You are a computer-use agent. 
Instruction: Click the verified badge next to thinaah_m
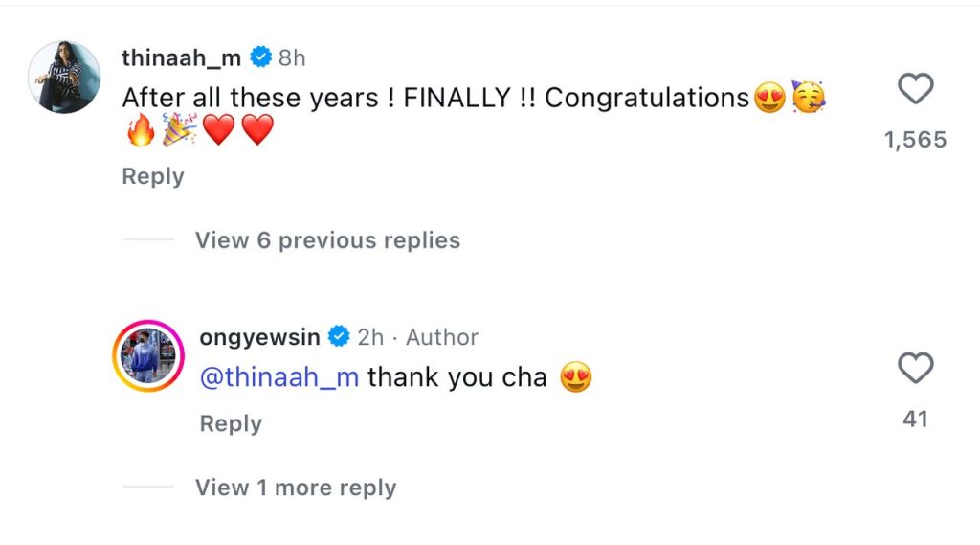[x=260, y=57]
